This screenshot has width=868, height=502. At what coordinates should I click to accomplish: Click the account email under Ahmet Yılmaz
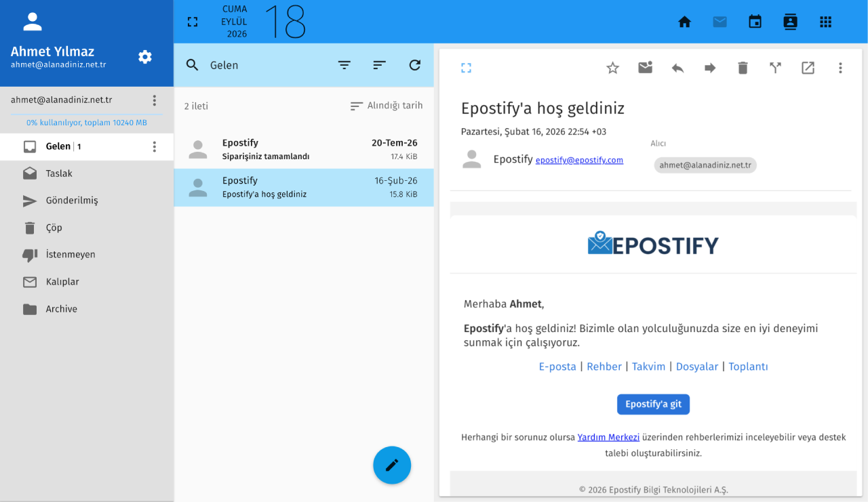click(x=58, y=65)
